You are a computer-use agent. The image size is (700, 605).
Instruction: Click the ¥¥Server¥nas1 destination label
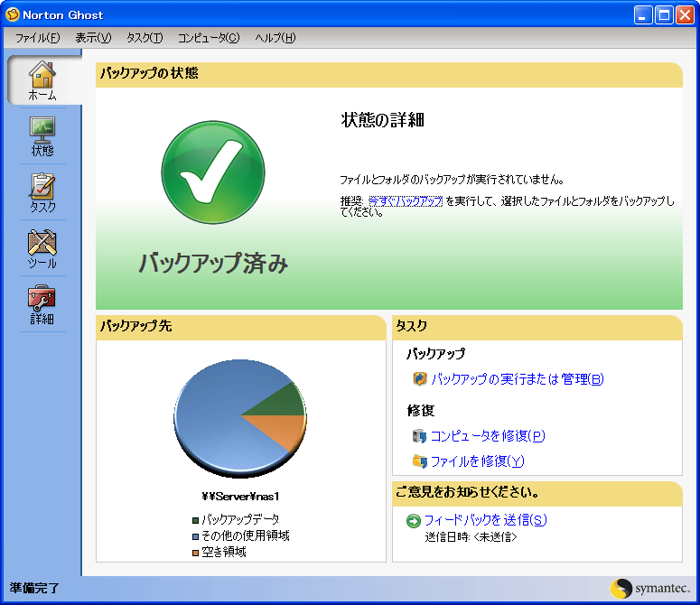coord(240,496)
